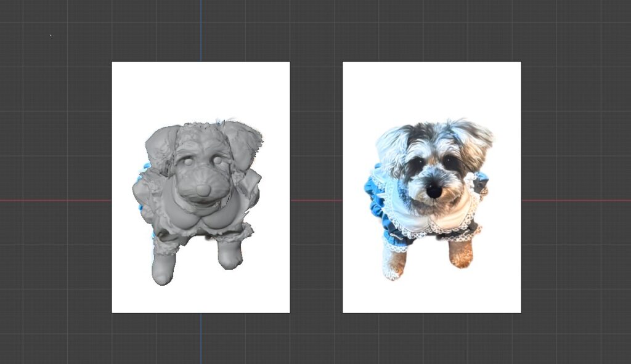Click the blue vertical axis line below the planes
Viewport: 631px width, 364px height.
tap(200, 339)
